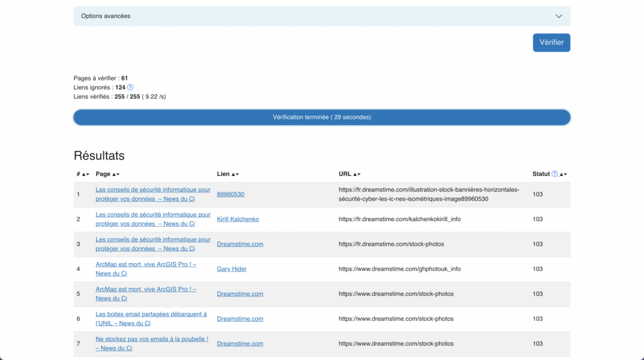Sort results by URL column arrows
Image resolution: width=644 pixels, height=360 pixels.
tap(357, 174)
